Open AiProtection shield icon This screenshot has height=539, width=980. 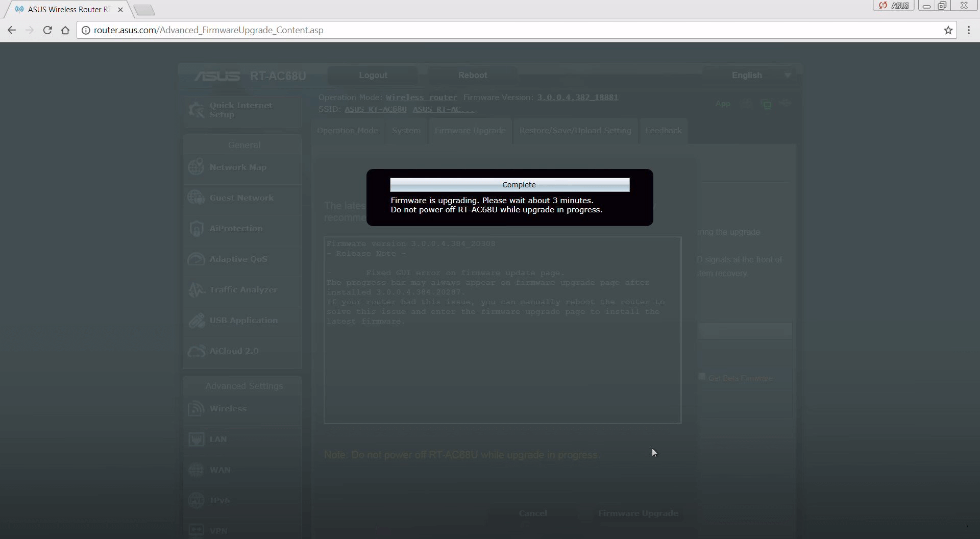(x=197, y=229)
